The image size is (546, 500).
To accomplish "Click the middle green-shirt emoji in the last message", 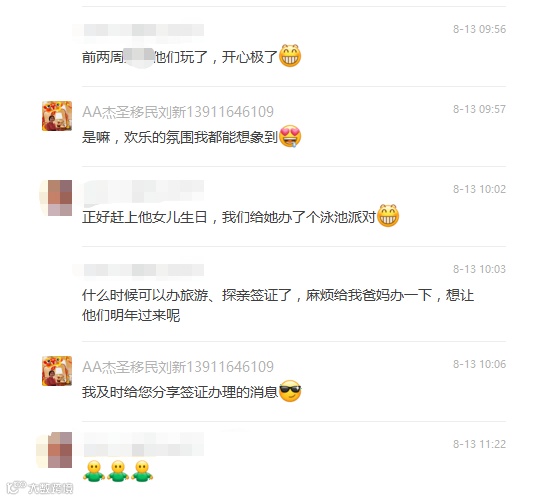I will [x=118, y=471].
